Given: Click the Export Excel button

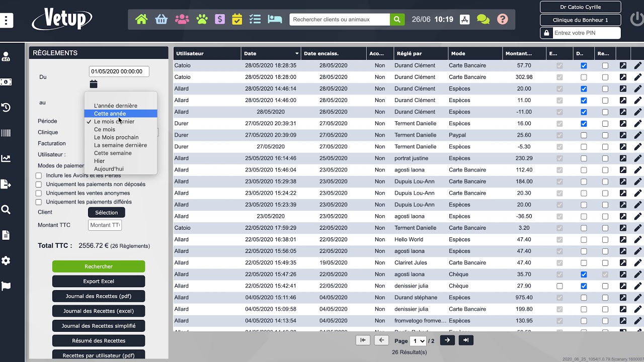Looking at the screenshot, I should coord(99,282).
